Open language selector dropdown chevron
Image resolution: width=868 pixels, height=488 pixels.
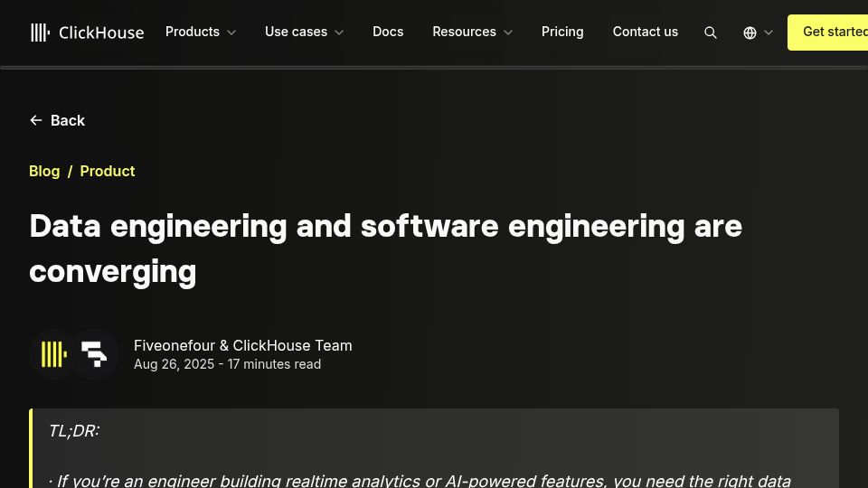pyautogui.click(x=769, y=33)
